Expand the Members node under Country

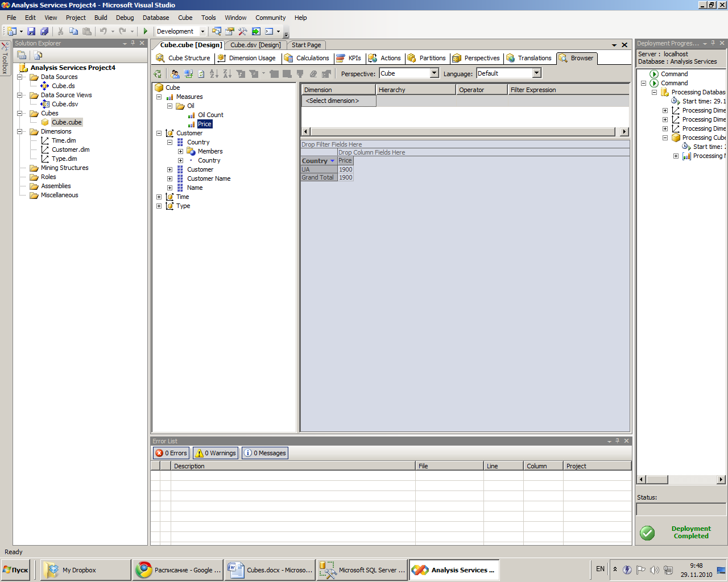[x=180, y=151]
